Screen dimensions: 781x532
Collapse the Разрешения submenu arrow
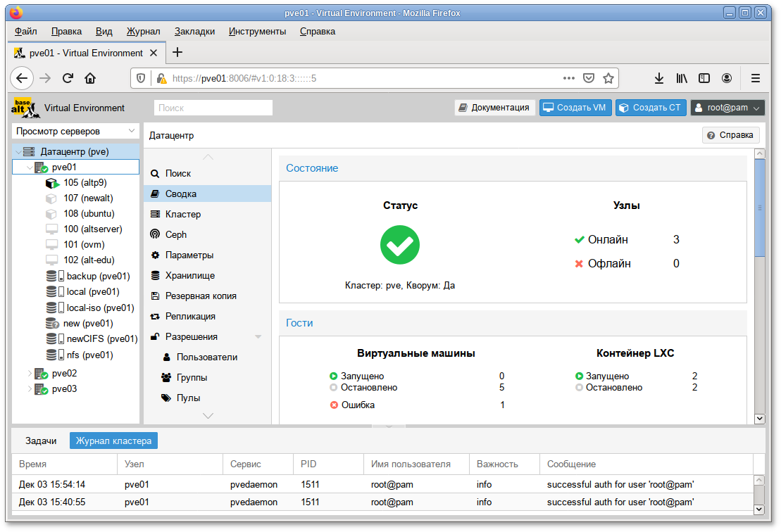(258, 337)
